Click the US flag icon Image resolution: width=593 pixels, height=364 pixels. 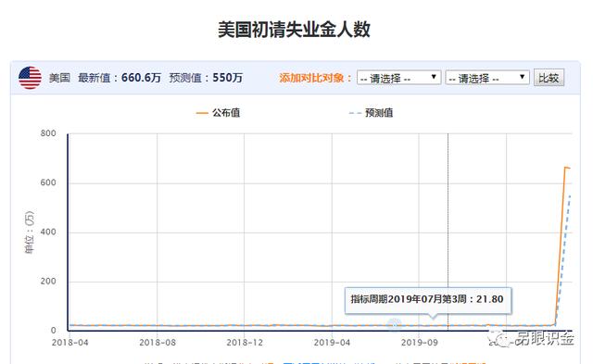[x=30, y=78]
